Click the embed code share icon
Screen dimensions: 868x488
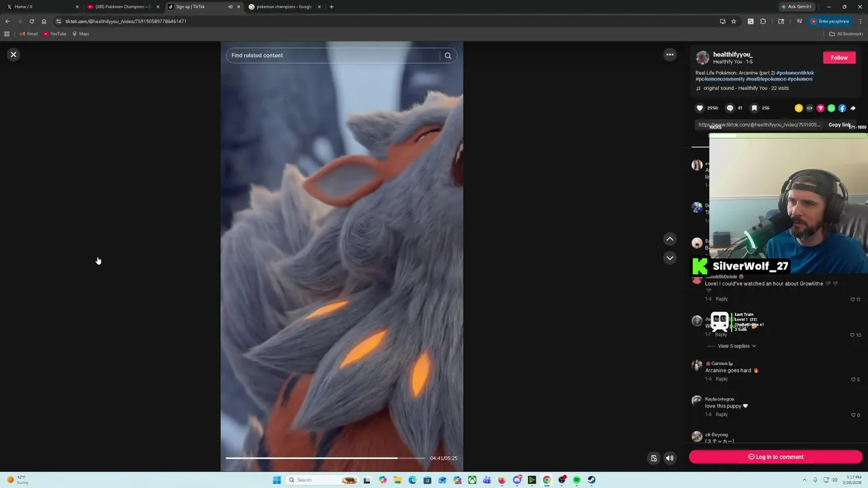point(809,108)
